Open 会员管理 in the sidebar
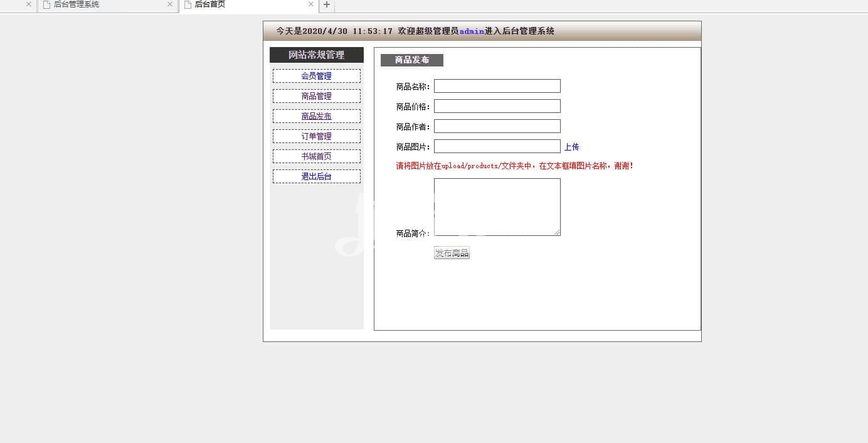The height and width of the screenshot is (443, 868). click(316, 76)
